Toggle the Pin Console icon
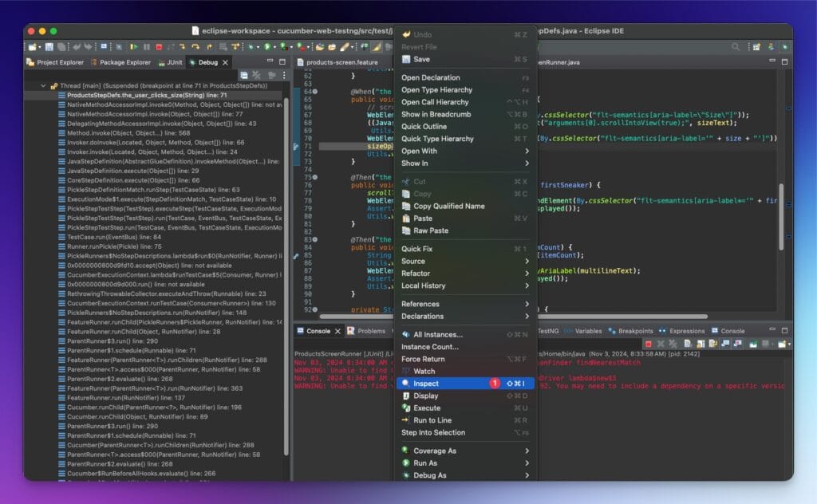The width and height of the screenshot is (817, 504). point(753,344)
